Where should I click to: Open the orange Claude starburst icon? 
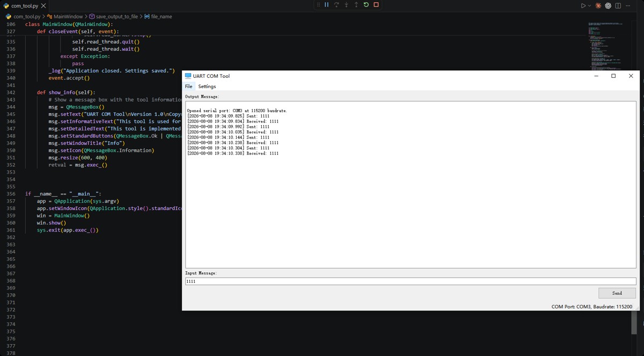coord(598,6)
